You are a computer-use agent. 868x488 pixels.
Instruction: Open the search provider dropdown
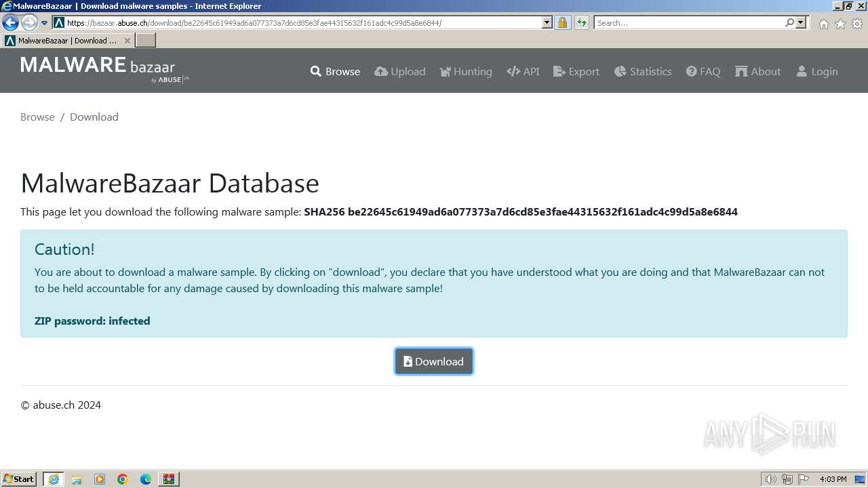click(801, 23)
